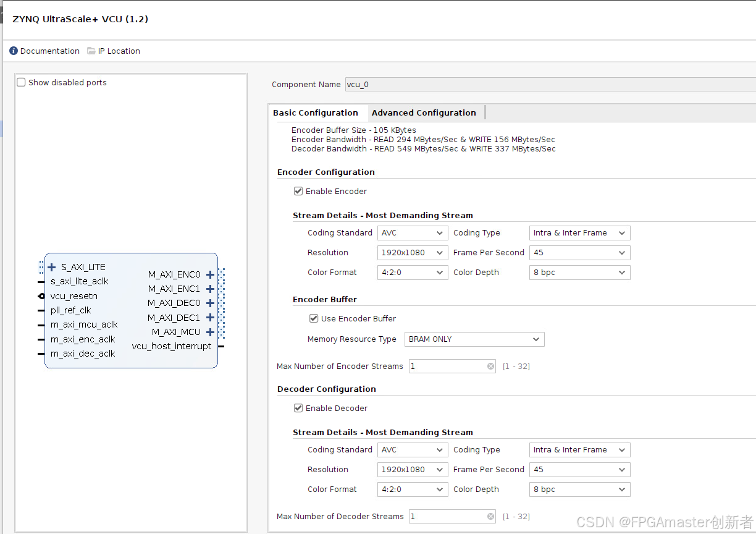Open the encoder Color Format dropdown
Viewport: 756px width, 534px height.
pyautogui.click(x=413, y=273)
